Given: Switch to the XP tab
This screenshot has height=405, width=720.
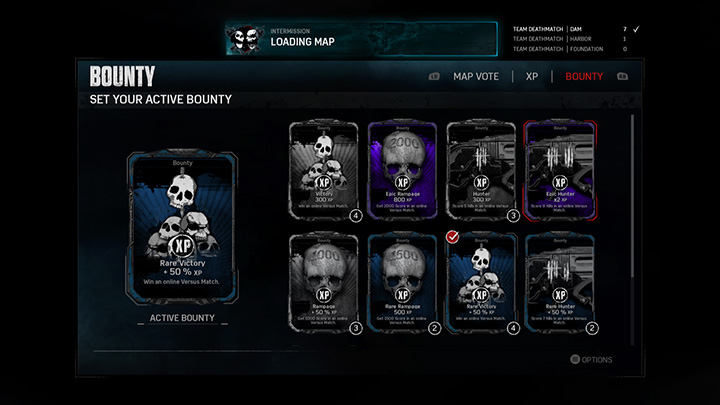Looking at the screenshot, I should tap(532, 77).
